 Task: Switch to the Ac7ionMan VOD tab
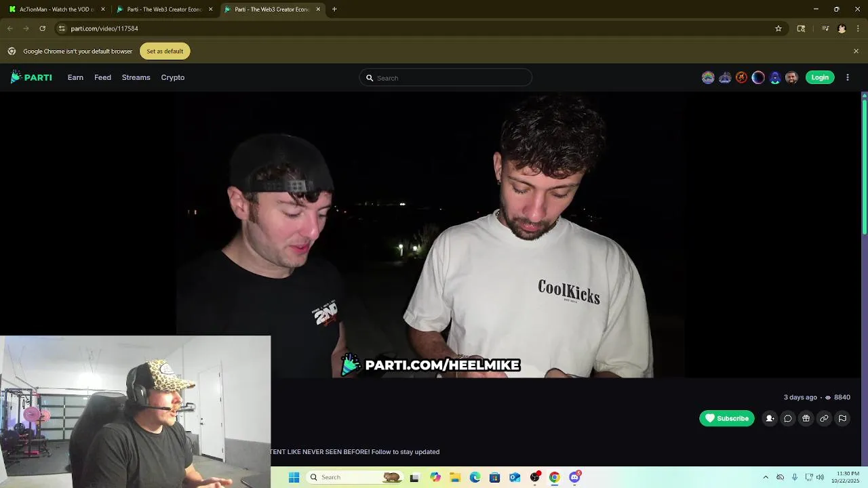[57, 9]
